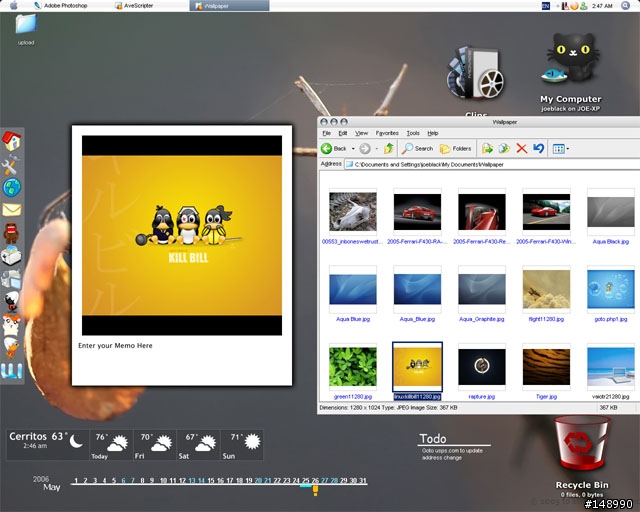Open the Edit menu
Viewport: 640px width, 512px height.
pos(343,133)
